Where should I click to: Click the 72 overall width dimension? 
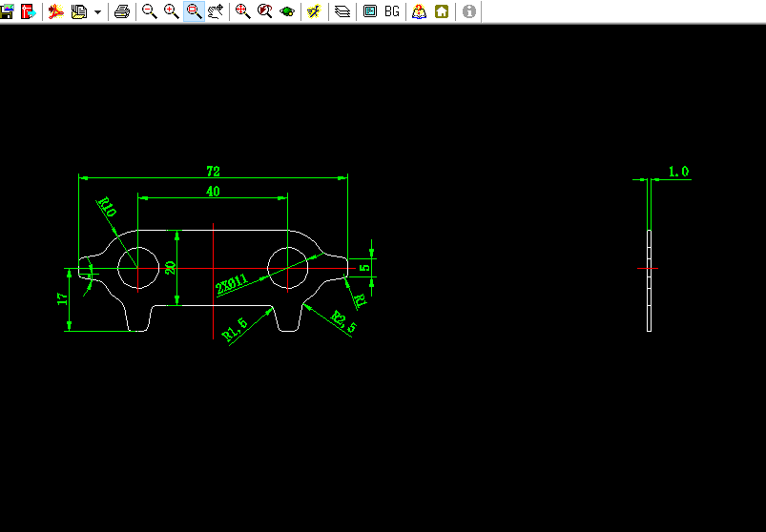click(x=214, y=172)
